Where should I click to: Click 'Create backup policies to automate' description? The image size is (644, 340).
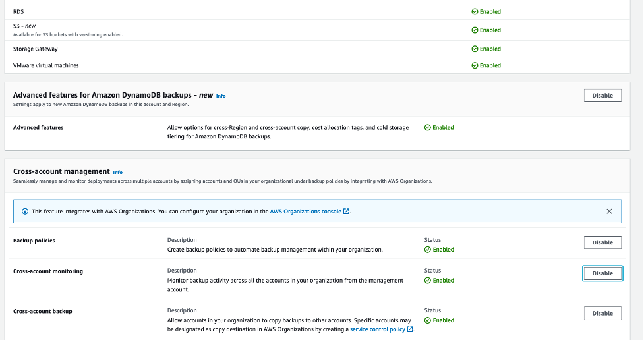click(x=275, y=250)
